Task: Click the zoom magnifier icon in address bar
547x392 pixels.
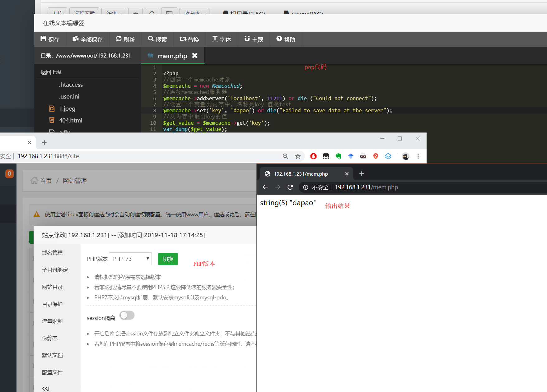Action: point(285,156)
